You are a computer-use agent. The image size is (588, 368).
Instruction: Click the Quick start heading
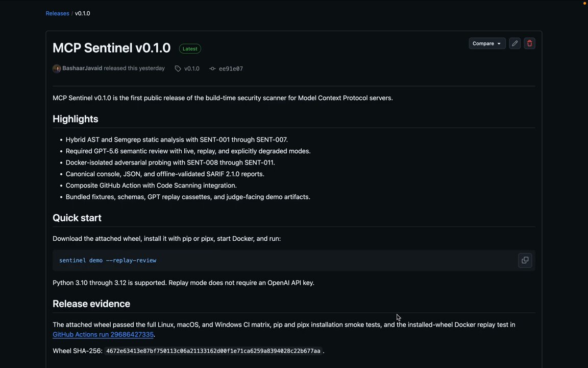click(x=77, y=218)
